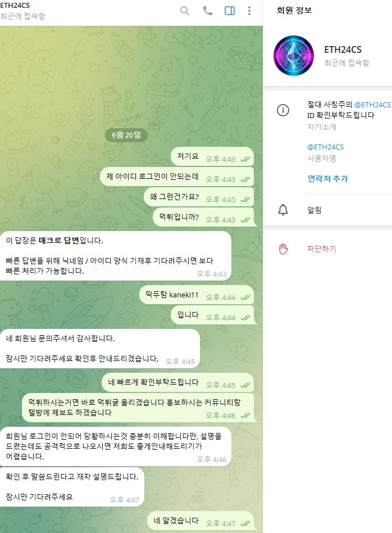
Task: Click read checkmarks on 저기요 message
Action: tap(245, 159)
